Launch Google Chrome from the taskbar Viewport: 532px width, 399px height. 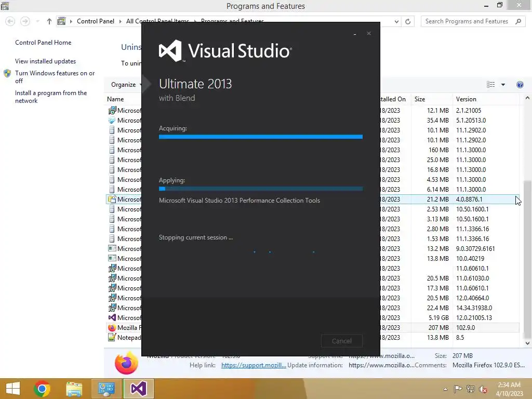tap(42, 389)
